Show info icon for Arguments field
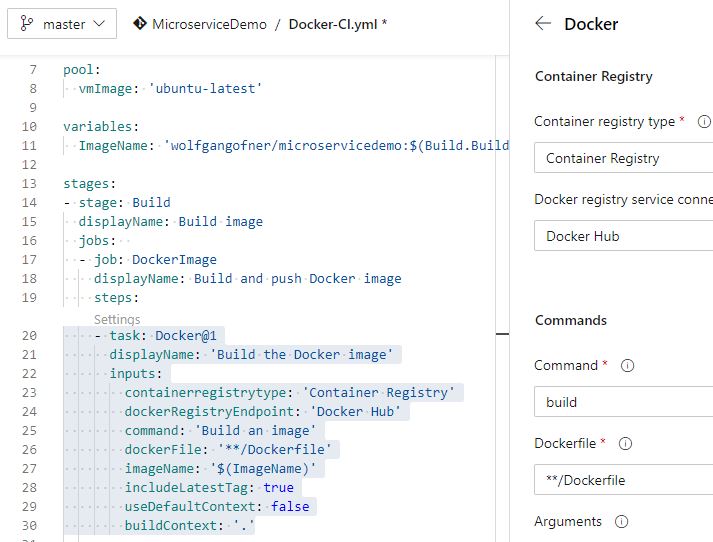This screenshot has height=542, width=713. (621, 522)
